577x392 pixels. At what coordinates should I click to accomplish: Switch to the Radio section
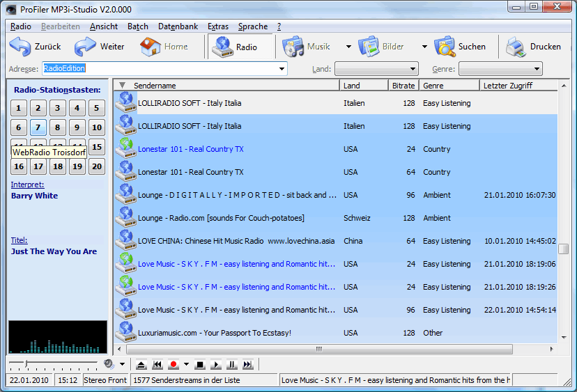(x=240, y=47)
